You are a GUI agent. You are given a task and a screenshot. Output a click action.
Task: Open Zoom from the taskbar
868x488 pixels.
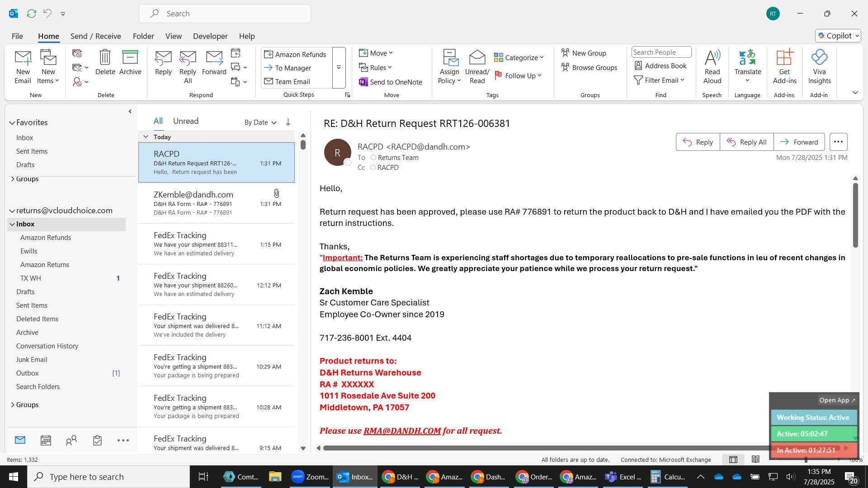pos(310,477)
